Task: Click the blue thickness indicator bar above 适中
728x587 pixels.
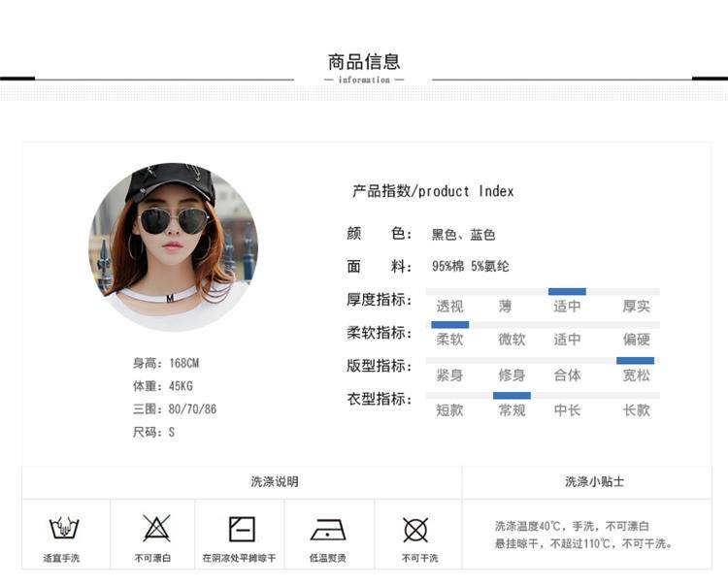Action: click(x=567, y=291)
